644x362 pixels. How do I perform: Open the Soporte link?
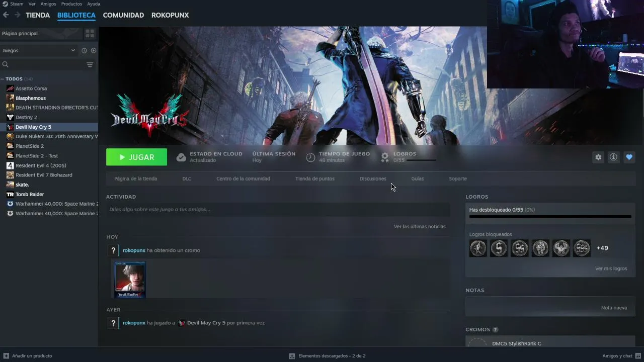click(458, 178)
